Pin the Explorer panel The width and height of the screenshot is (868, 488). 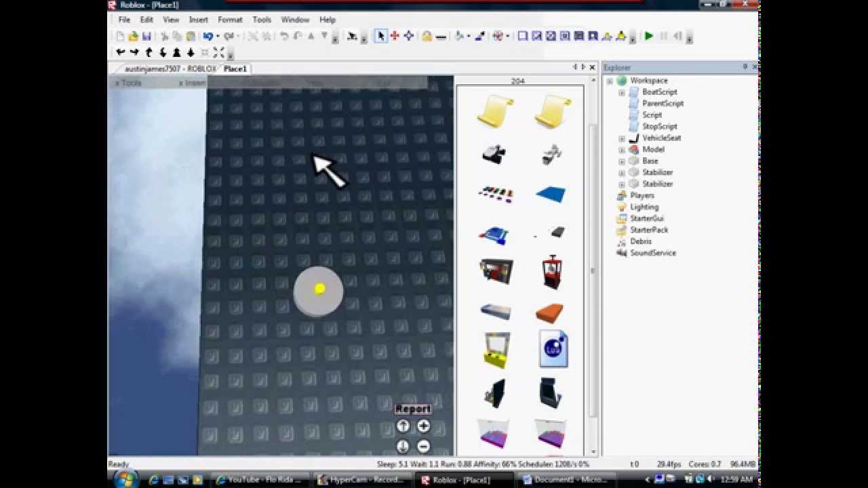745,67
